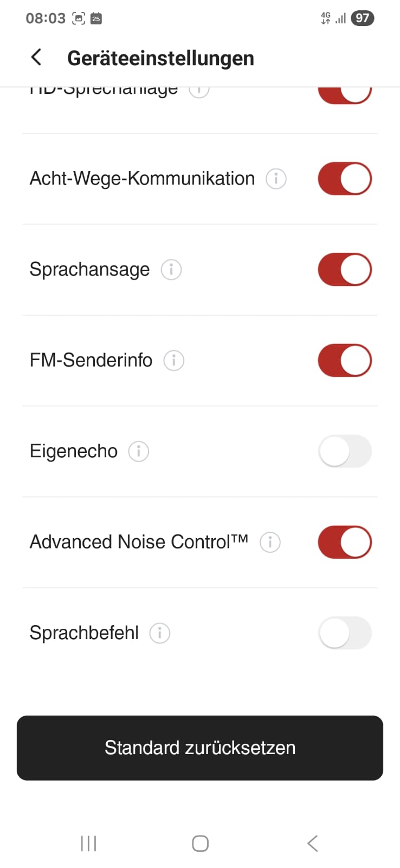Viewport: 400px width, 868px height.
Task: Tap the FM-Senderinfo info icon
Action: click(x=173, y=360)
